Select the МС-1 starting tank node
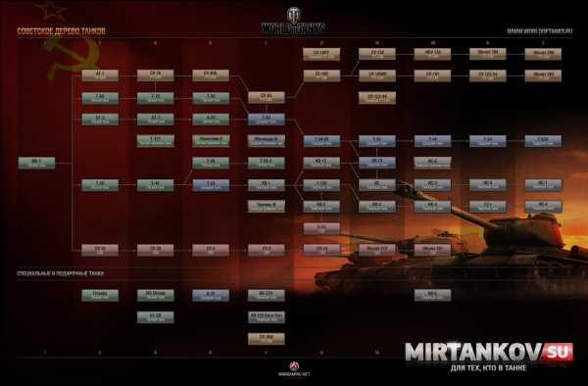Screen dimensions: 588x386 pyautogui.click(x=37, y=163)
